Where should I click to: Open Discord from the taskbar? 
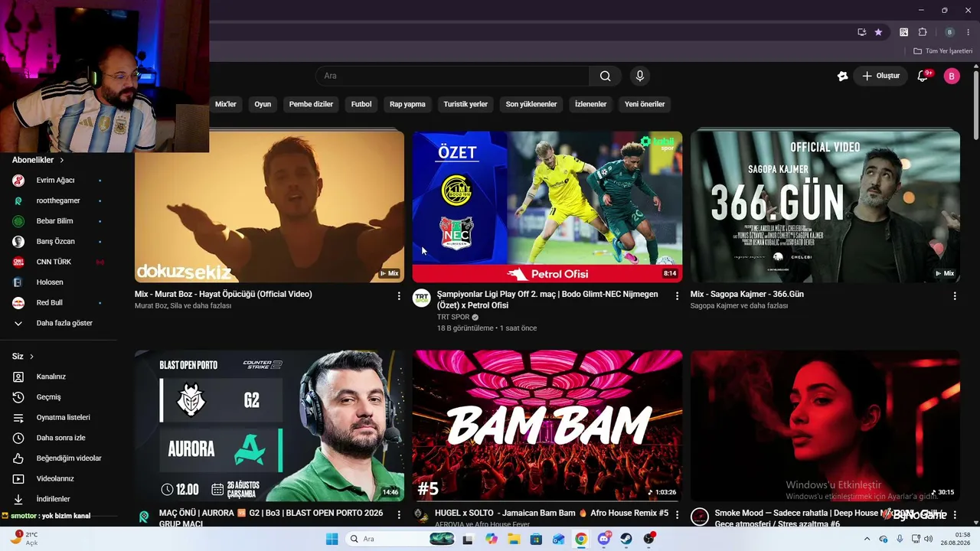coord(604,539)
